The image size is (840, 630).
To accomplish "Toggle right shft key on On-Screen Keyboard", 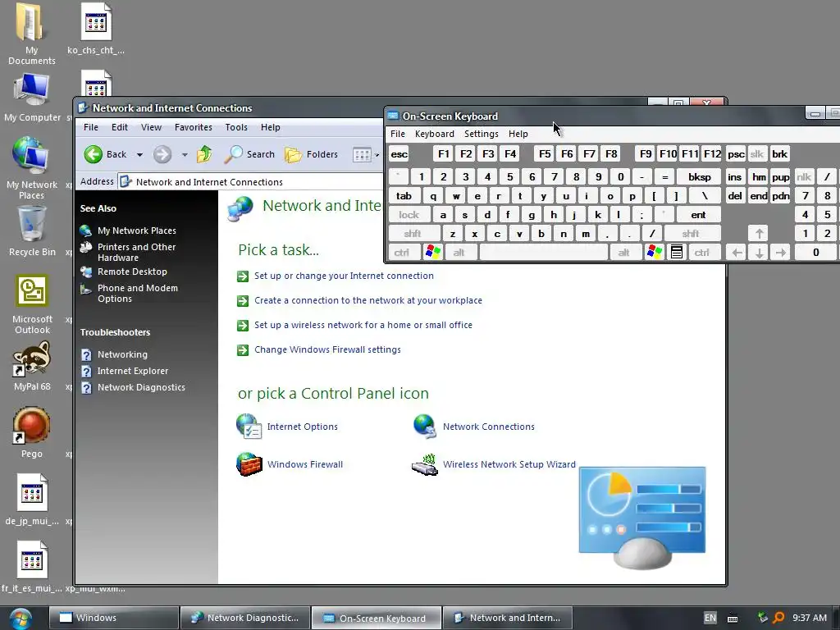I will (x=691, y=234).
